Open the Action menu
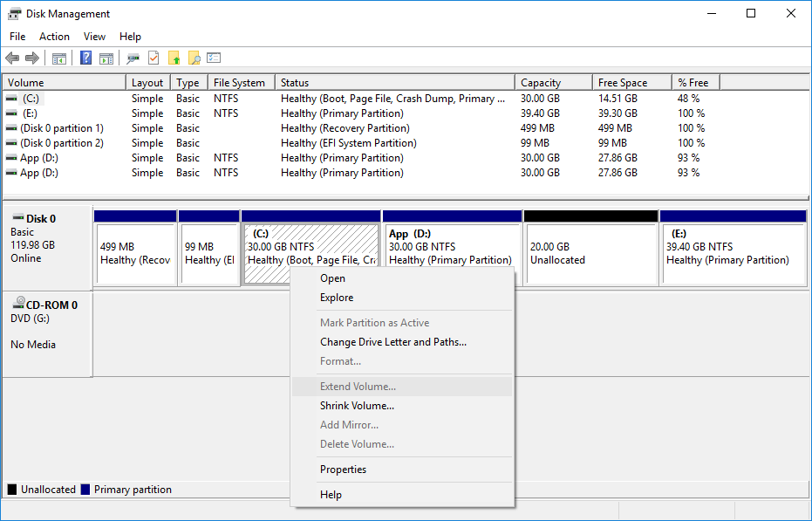Image resolution: width=812 pixels, height=521 pixels. 54,37
